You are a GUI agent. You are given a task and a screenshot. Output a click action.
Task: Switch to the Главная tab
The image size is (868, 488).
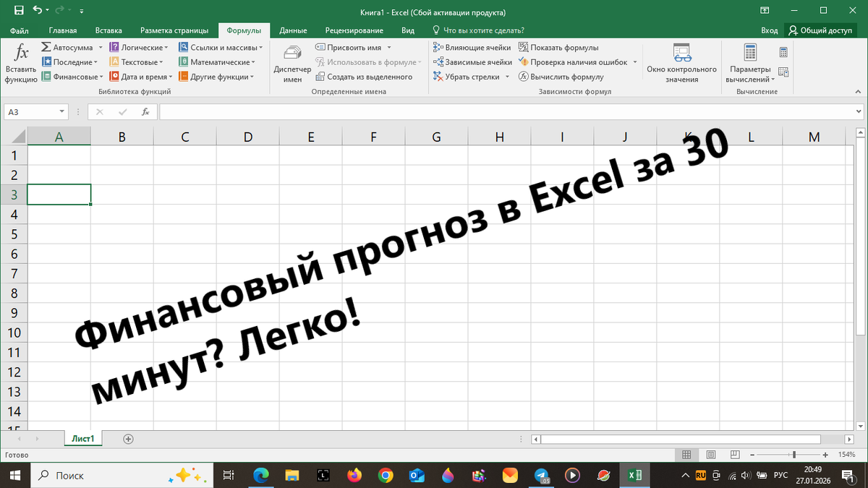[x=63, y=30]
